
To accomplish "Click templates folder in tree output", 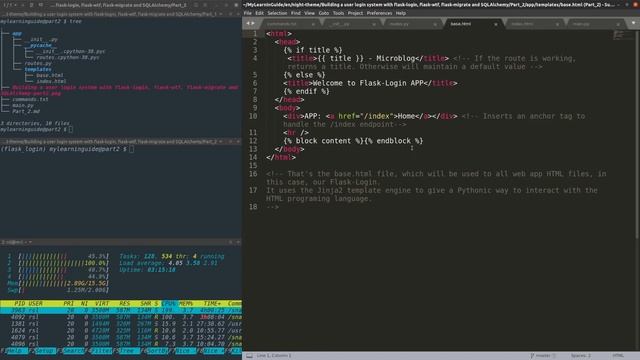I will click(x=38, y=69).
